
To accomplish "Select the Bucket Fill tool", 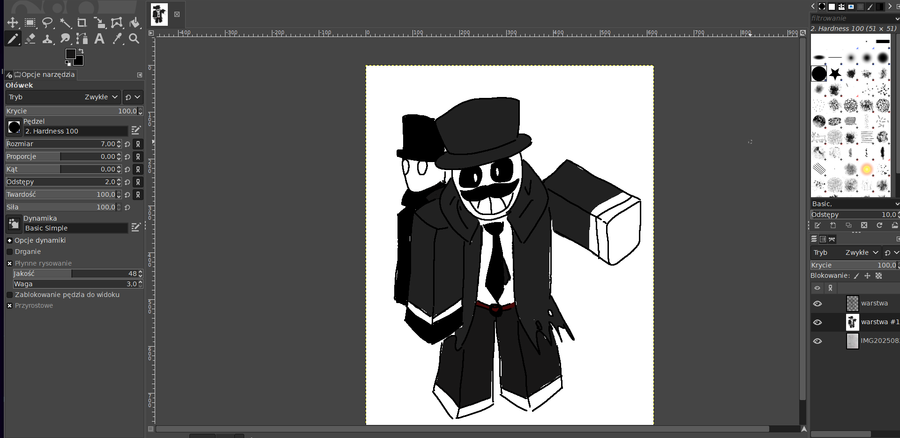I will pyautogui.click(x=134, y=23).
